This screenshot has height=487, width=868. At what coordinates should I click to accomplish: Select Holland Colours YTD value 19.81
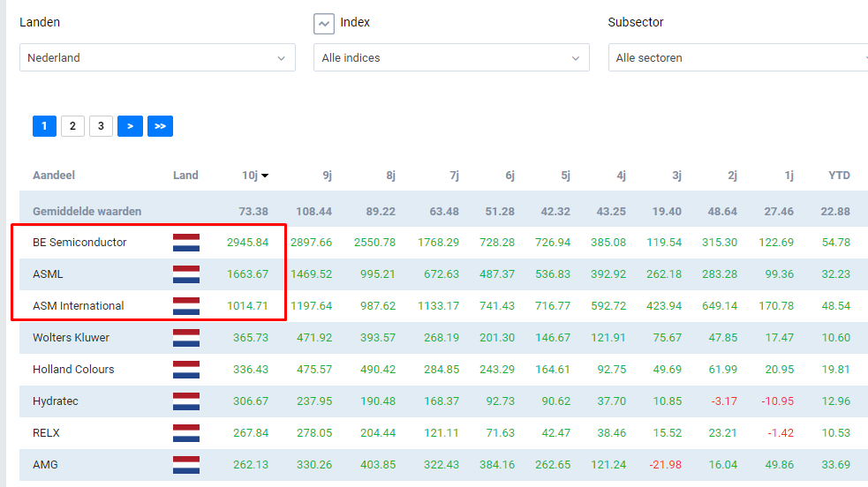click(836, 370)
